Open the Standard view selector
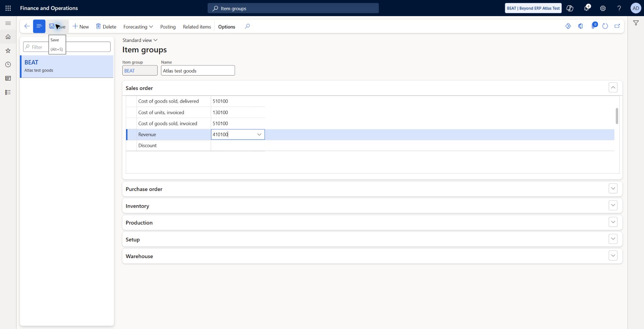 (x=140, y=40)
